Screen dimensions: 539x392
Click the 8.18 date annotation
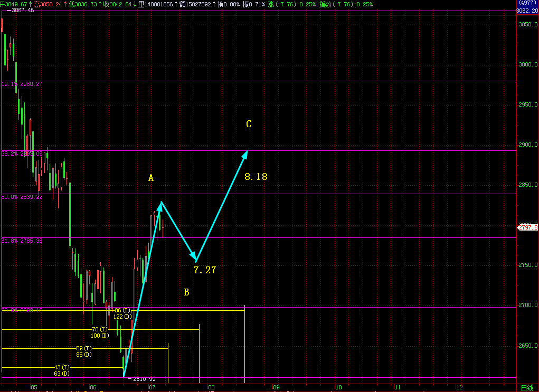[256, 177]
